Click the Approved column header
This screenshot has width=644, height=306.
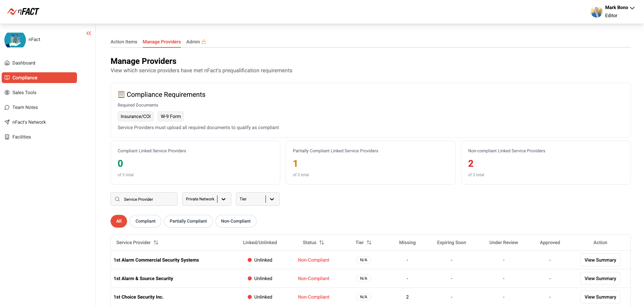(550, 242)
